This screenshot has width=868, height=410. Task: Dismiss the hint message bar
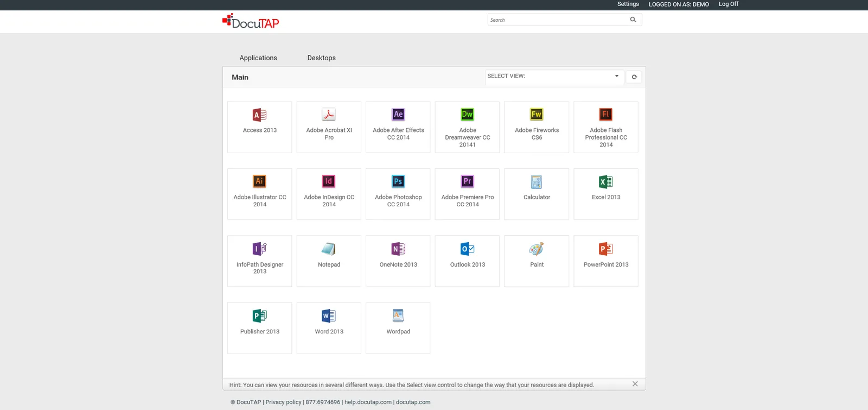pyautogui.click(x=635, y=384)
